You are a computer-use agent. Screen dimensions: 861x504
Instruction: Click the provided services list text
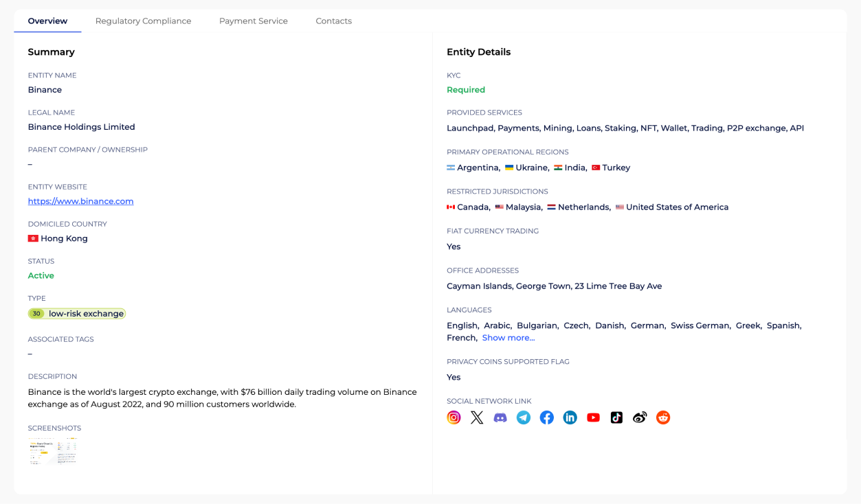[x=625, y=128]
